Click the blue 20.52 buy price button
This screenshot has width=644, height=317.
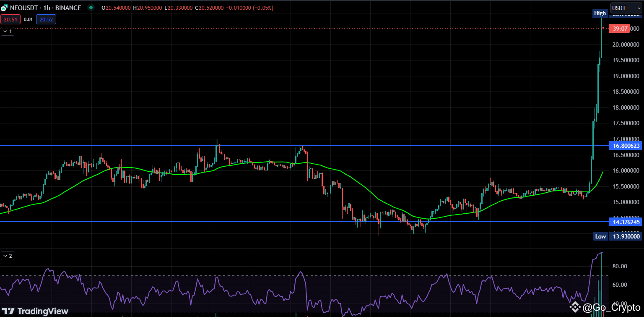(x=46, y=19)
